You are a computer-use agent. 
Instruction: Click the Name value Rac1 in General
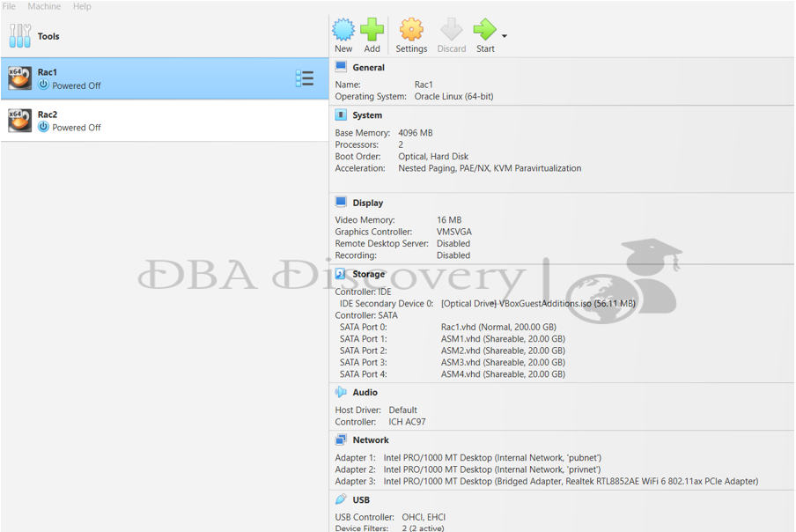(x=424, y=85)
